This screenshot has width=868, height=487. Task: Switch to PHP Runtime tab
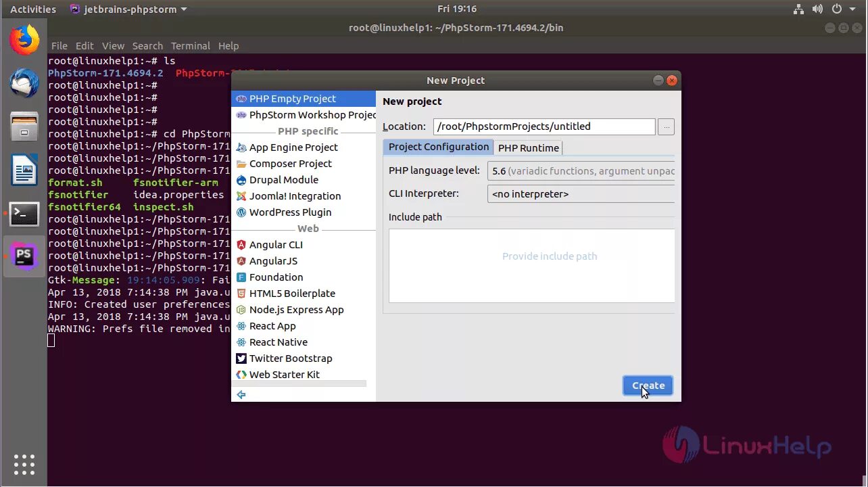(529, 147)
